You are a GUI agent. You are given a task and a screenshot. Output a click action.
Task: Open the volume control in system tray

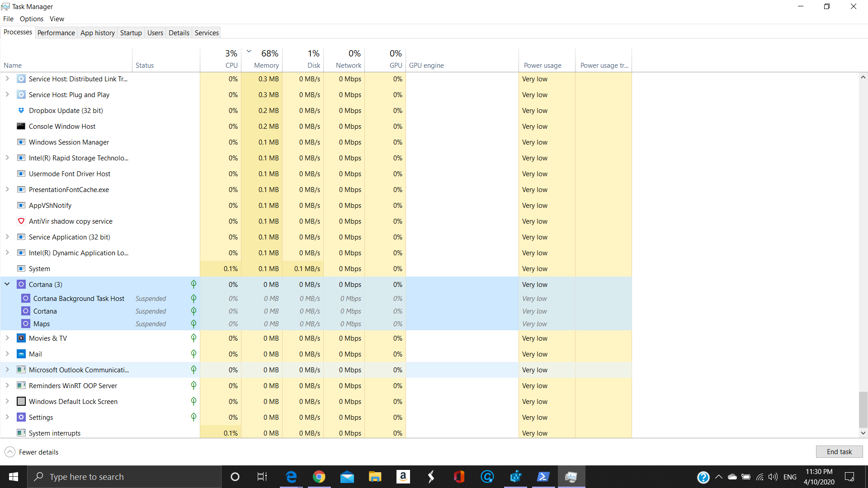click(773, 477)
